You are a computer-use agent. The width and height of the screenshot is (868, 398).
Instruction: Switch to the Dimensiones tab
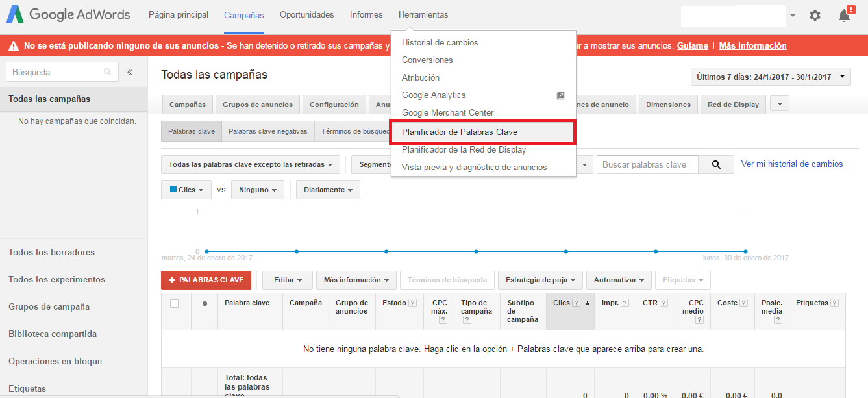(x=668, y=104)
